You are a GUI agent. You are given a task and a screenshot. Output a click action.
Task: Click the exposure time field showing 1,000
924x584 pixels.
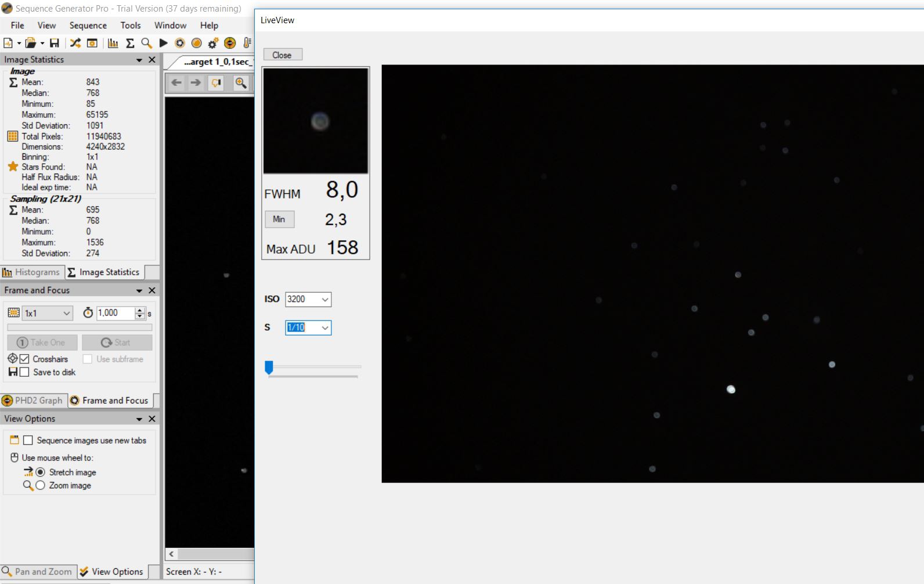pyautogui.click(x=115, y=313)
